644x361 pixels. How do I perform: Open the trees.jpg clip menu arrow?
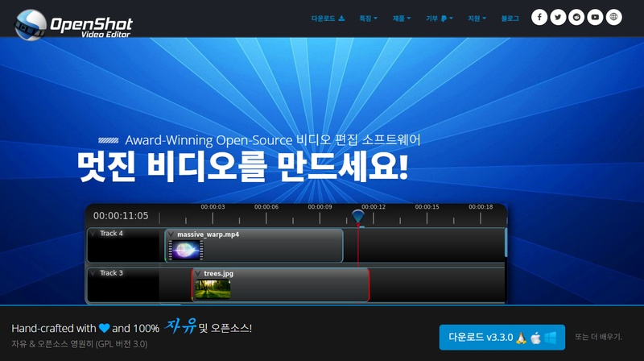click(197, 273)
